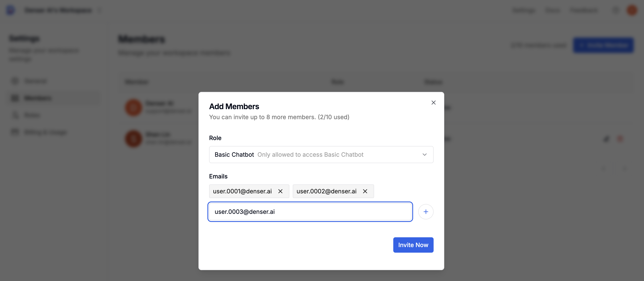644x281 pixels.
Task: Close the Add Members dialog
Action: tap(433, 103)
